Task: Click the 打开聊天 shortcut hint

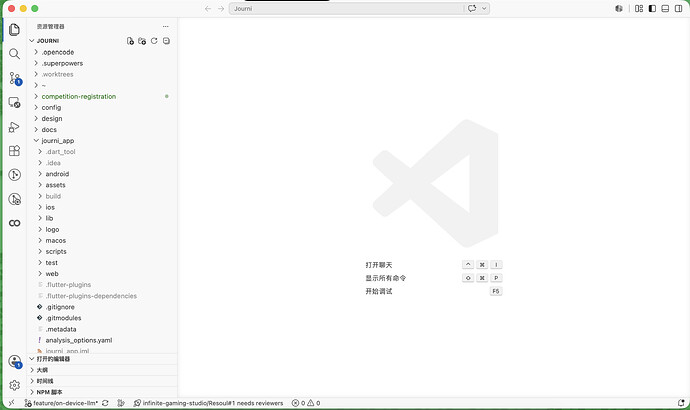Action: click(379, 265)
